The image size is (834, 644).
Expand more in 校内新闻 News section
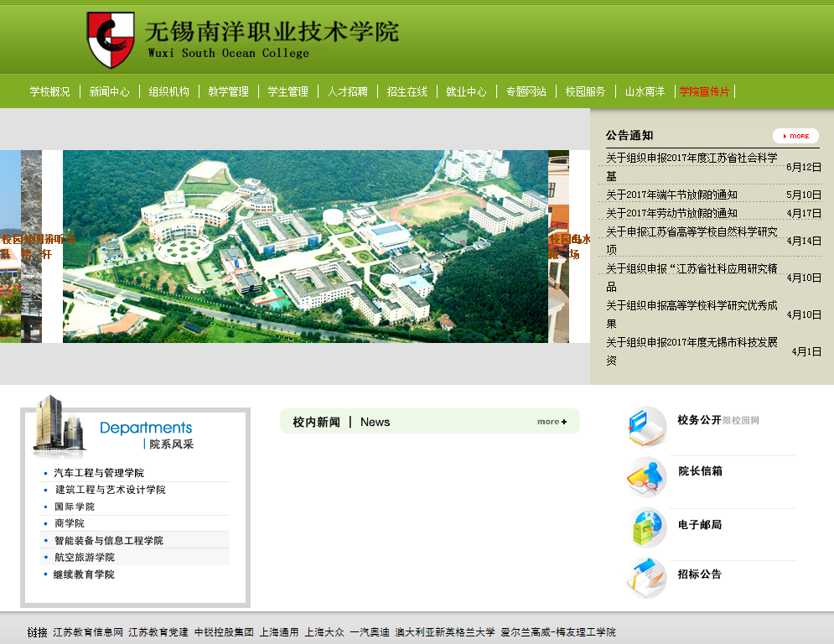(552, 422)
